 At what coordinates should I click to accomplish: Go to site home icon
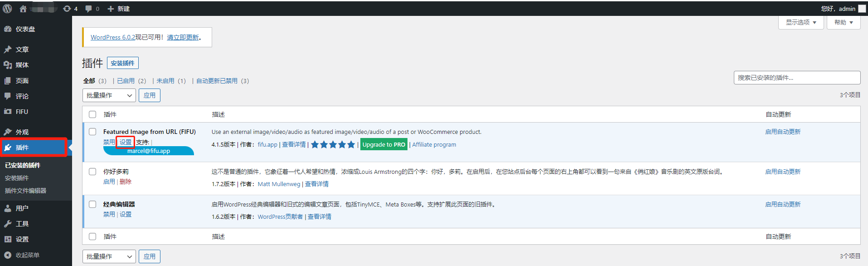[23, 9]
